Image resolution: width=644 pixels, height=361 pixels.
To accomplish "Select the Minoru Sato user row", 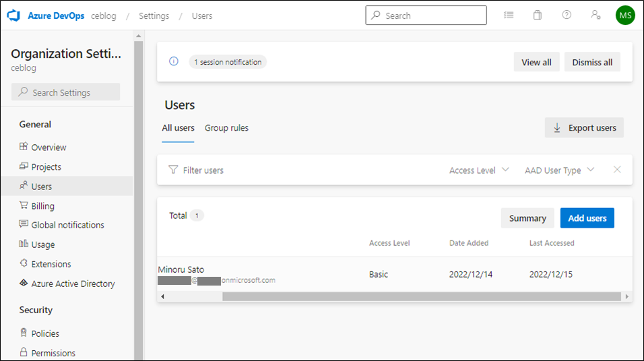I will coord(394,274).
